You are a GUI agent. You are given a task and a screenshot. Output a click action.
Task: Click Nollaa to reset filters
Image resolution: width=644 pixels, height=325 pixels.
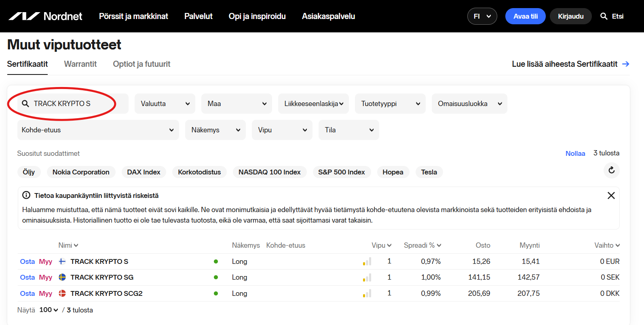tap(575, 153)
